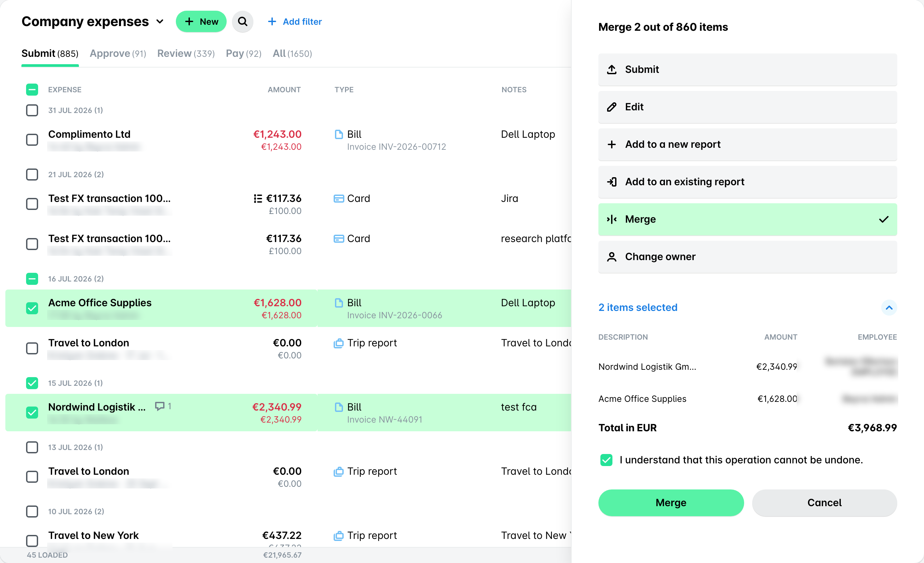Image resolution: width=924 pixels, height=563 pixels.
Task: Check the 13 JUL 2026 group checkbox
Action: point(32,447)
